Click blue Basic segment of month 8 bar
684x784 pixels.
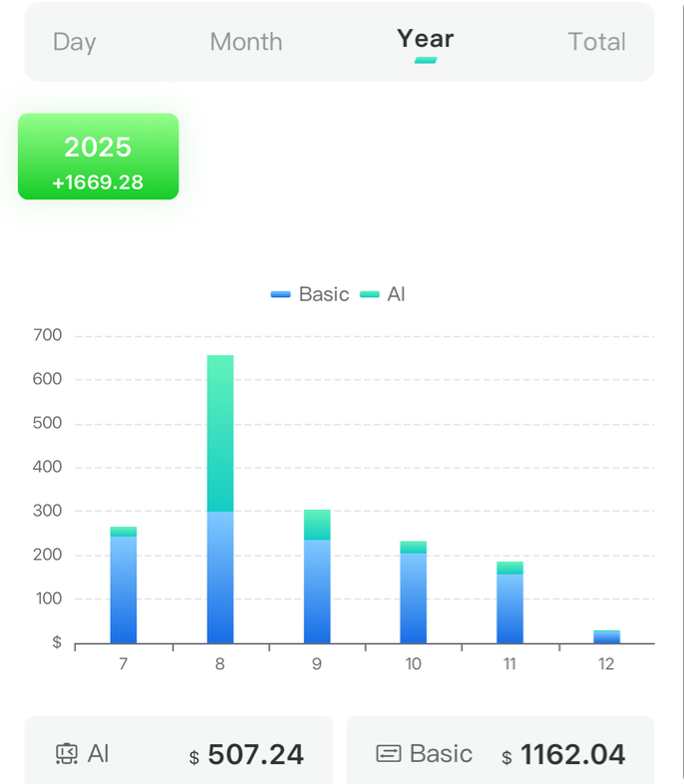click(220, 577)
